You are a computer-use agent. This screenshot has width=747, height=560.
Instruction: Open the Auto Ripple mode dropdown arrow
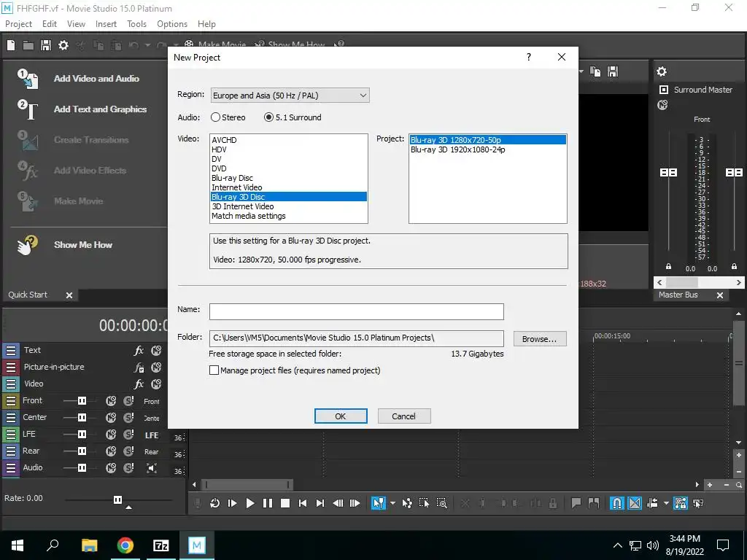(x=666, y=503)
